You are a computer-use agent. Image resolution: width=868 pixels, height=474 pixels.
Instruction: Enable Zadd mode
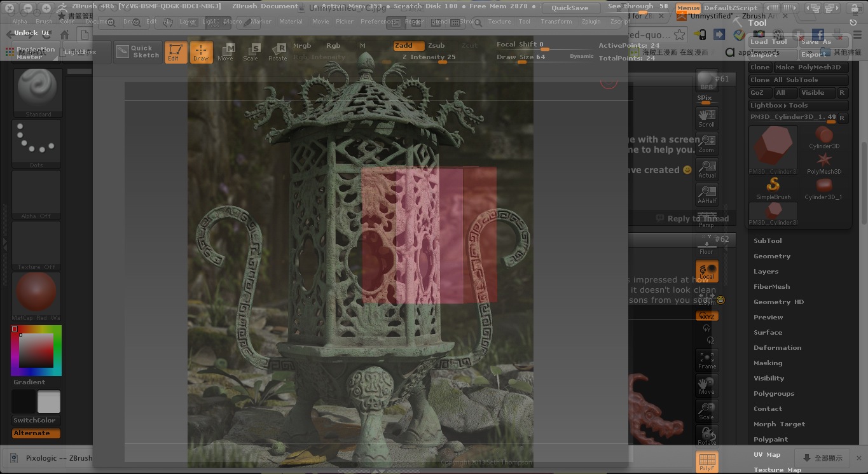click(x=408, y=46)
